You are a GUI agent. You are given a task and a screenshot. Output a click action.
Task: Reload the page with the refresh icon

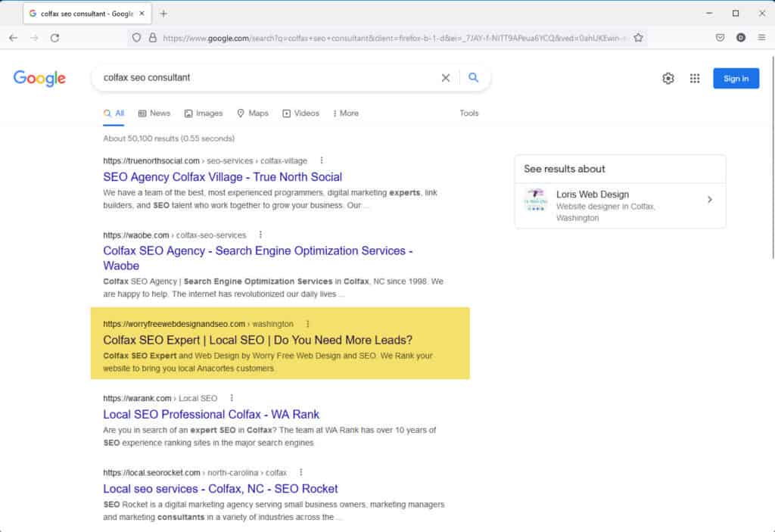54,38
